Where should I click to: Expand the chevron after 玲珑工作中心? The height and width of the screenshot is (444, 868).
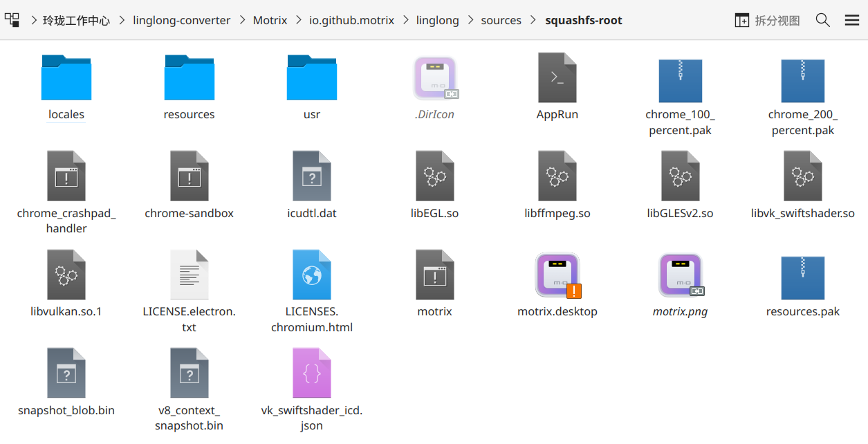click(x=122, y=20)
